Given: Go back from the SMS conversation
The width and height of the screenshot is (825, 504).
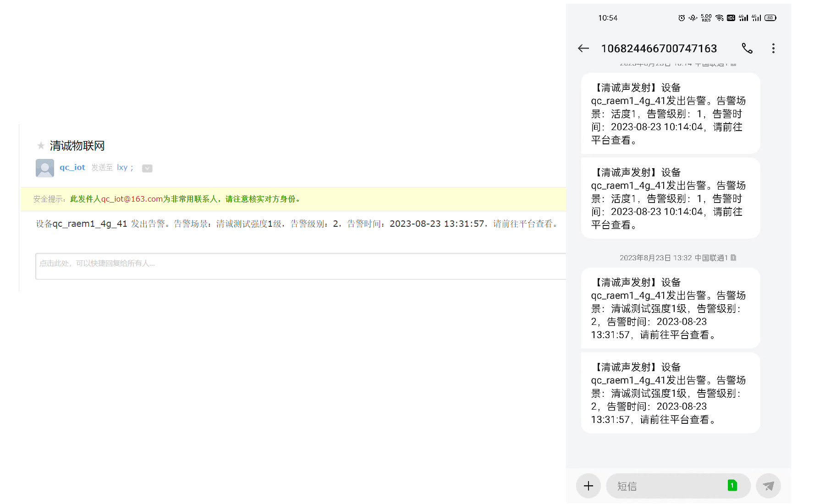Looking at the screenshot, I should point(583,48).
